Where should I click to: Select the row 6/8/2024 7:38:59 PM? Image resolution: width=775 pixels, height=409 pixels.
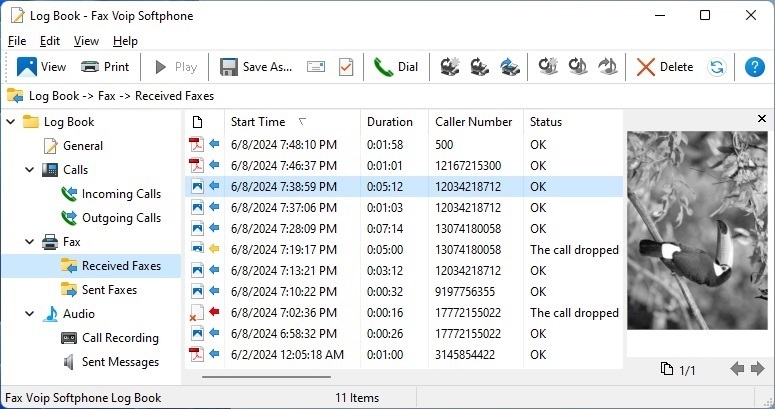tap(404, 186)
